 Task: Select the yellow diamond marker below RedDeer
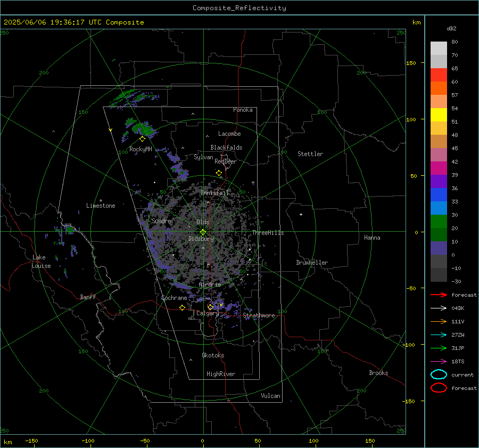[219, 173]
